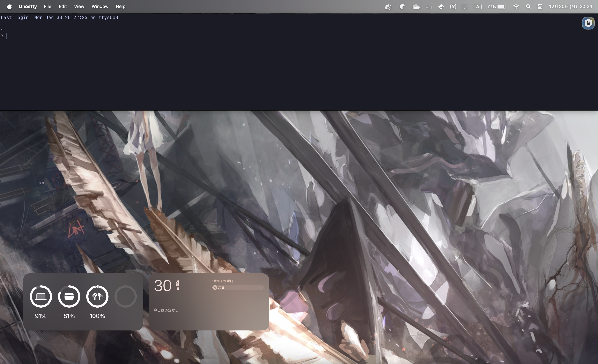Click the cube-shaped menu bar icon
This screenshot has width=598, height=364.
[402, 7]
